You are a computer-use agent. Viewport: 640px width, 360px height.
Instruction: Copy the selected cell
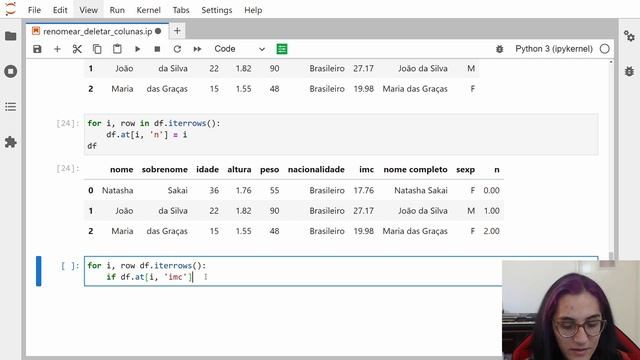(x=97, y=49)
